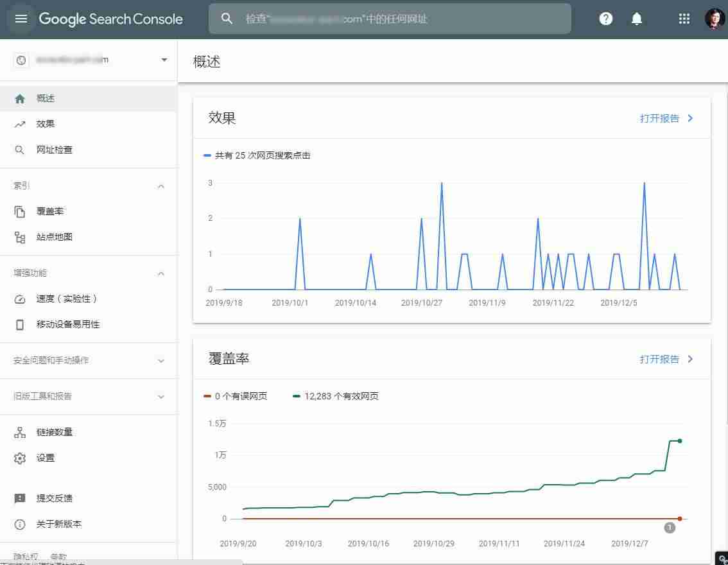
Task: Select 概述 in the sidebar
Action: pyautogui.click(x=88, y=98)
